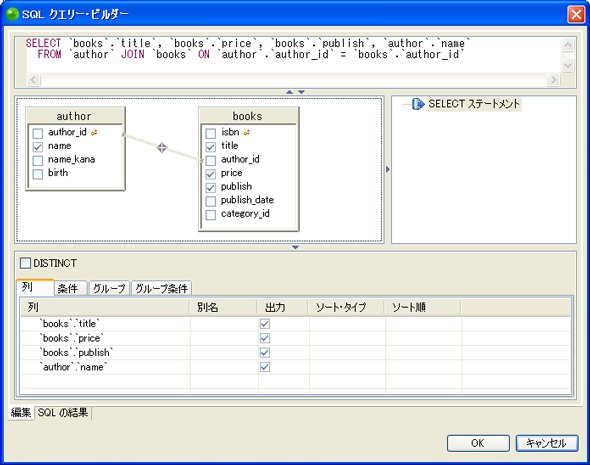590x465 pixels.
Task: Collapse the outline pane with the right-pointing arrow
Action: coord(388,169)
